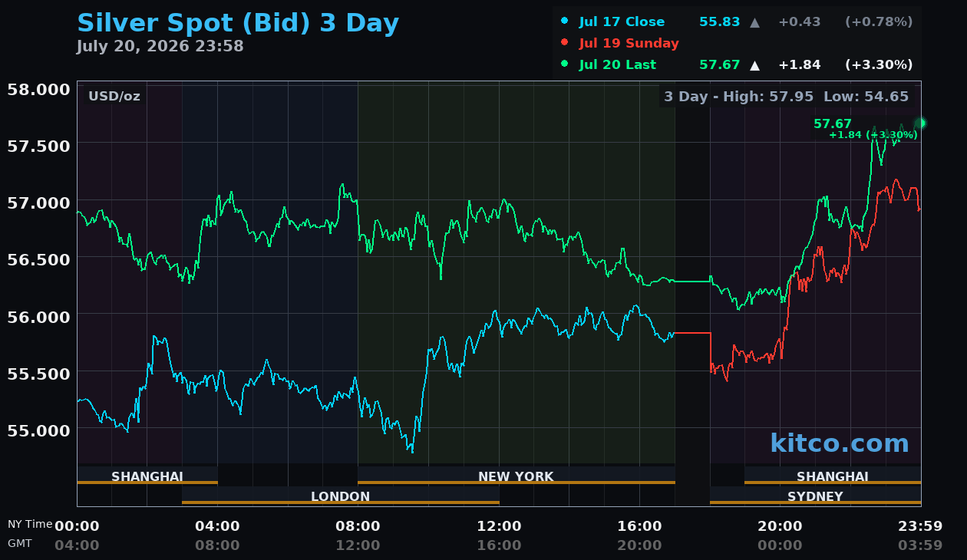The height and width of the screenshot is (560, 967).
Task: Click the 57.67 price tag on chart
Action: point(833,124)
